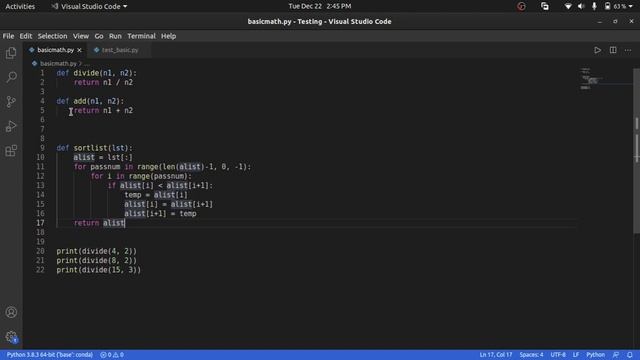Screen dimensions: 640x360
Task: Open the clock and calendar panel
Action: pyautogui.click(x=320, y=6)
